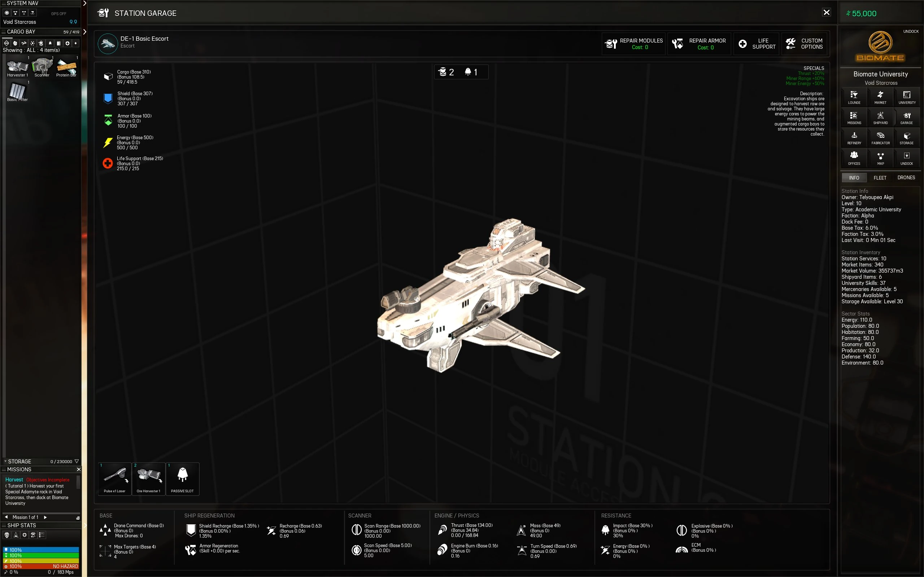This screenshot has width=924, height=577.
Task: Open Custom Options button
Action: click(x=804, y=44)
